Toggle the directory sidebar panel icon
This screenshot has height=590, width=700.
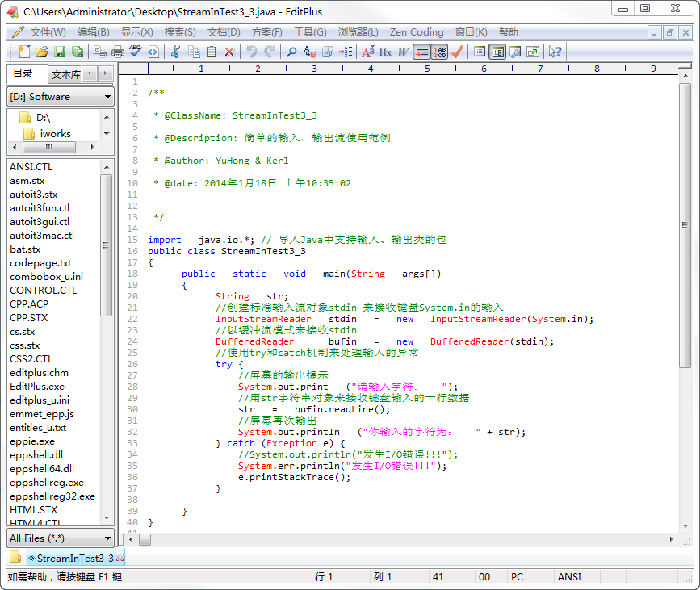tap(499, 51)
